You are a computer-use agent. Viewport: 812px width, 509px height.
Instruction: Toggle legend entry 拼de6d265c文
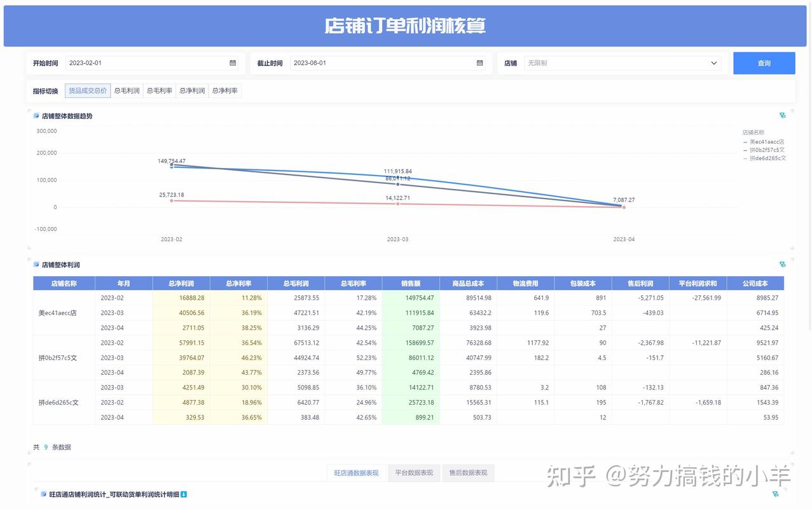(x=764, y=158)
